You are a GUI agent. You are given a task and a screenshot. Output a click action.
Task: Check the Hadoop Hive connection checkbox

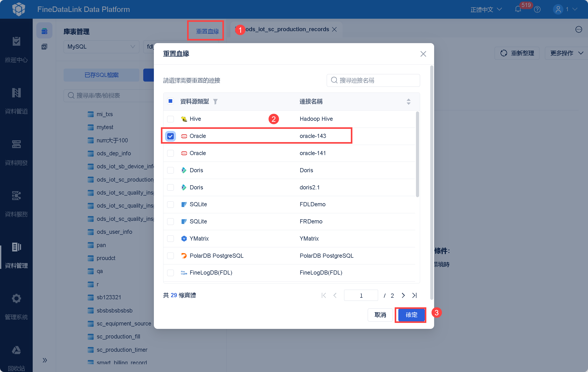coord(170,119)
